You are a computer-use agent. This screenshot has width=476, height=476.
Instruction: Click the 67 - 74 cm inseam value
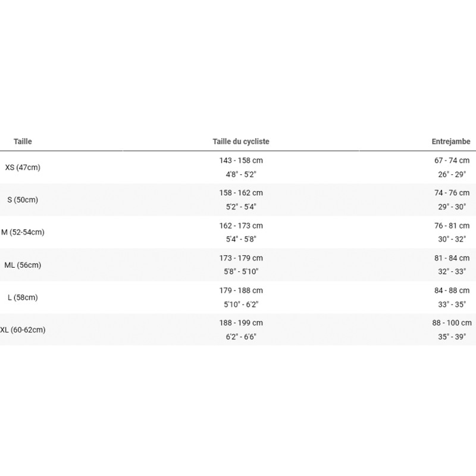[x=452, y=160]
